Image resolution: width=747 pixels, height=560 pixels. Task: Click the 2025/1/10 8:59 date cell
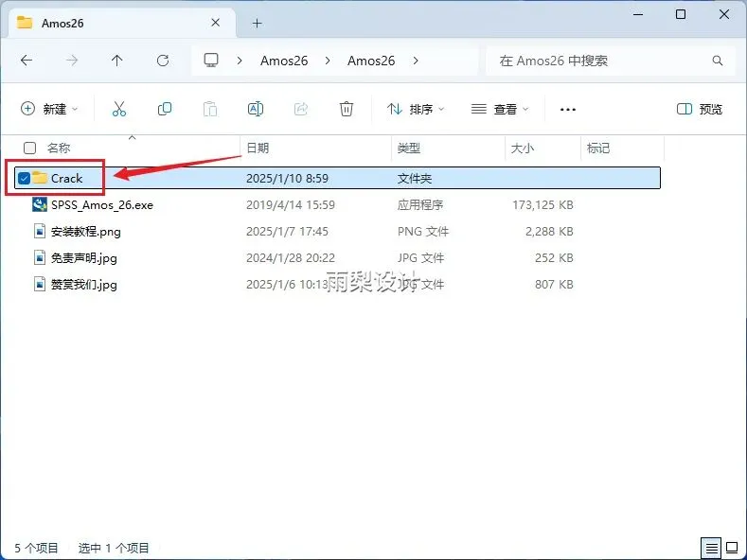click(x=287, y=178)
